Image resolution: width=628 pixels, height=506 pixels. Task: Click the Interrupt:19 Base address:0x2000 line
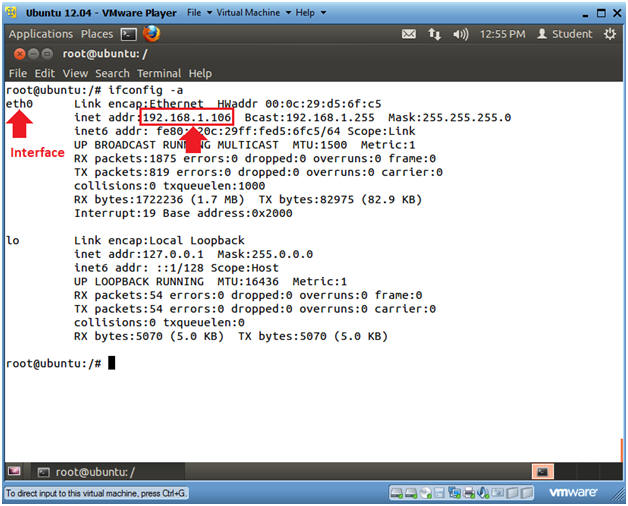pos(183,213)
